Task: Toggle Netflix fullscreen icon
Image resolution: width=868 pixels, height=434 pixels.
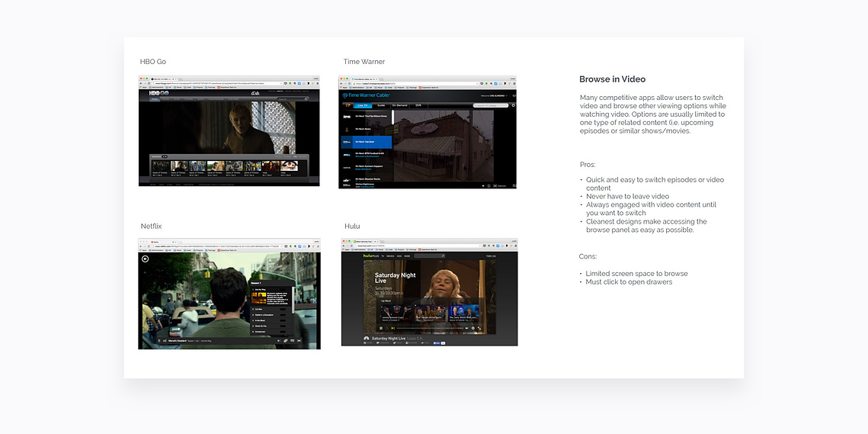Action: [x=299, y=341]
